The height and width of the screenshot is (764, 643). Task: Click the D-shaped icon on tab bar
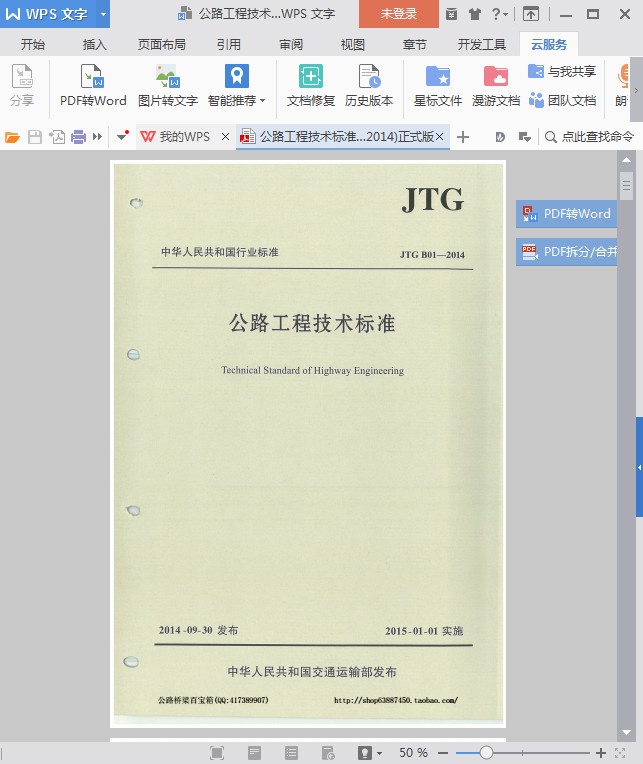pos(500,137)
